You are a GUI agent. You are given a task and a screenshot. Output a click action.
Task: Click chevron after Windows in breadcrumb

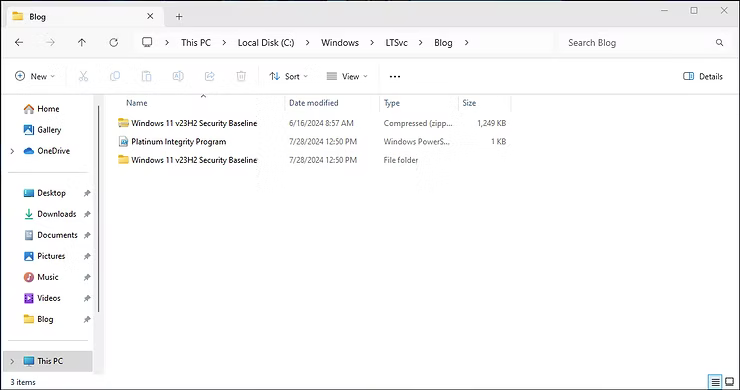pyautogui.click(x=372, y=42)
